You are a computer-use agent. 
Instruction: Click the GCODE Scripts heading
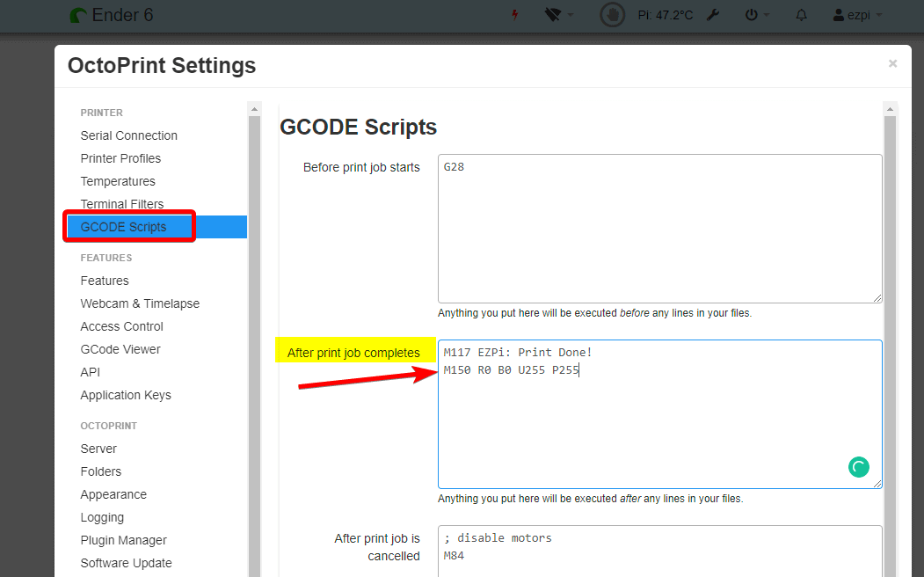click(359, 128)
